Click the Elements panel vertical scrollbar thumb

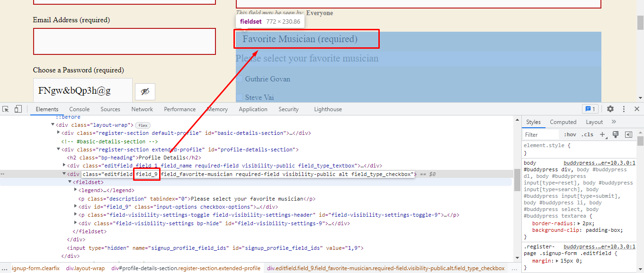(x=517, y=179)
